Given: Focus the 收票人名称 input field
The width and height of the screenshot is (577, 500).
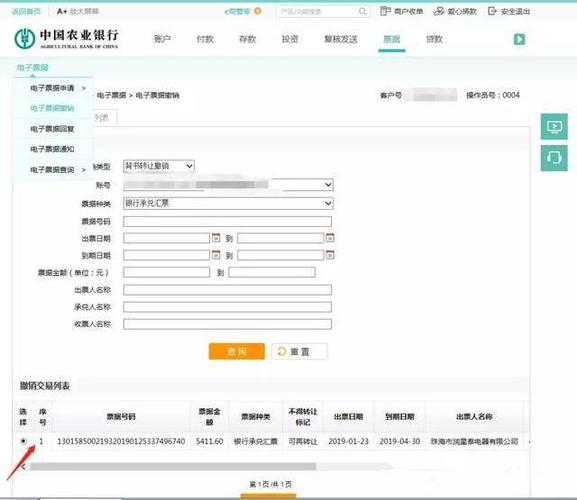Looking at the screenshot, I should tap(227, 324).
